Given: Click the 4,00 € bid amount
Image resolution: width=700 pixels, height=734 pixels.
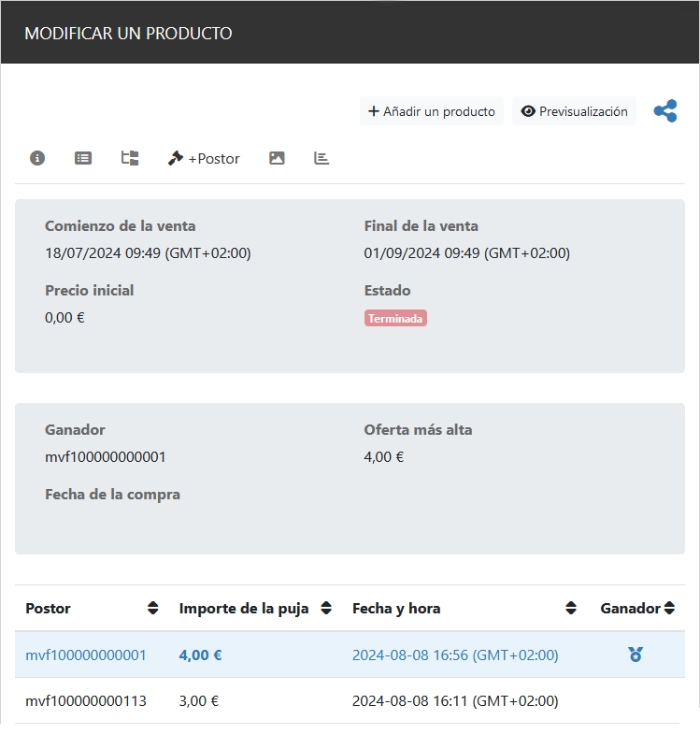Looking at the screenshot, I should (x=200, y=655).
